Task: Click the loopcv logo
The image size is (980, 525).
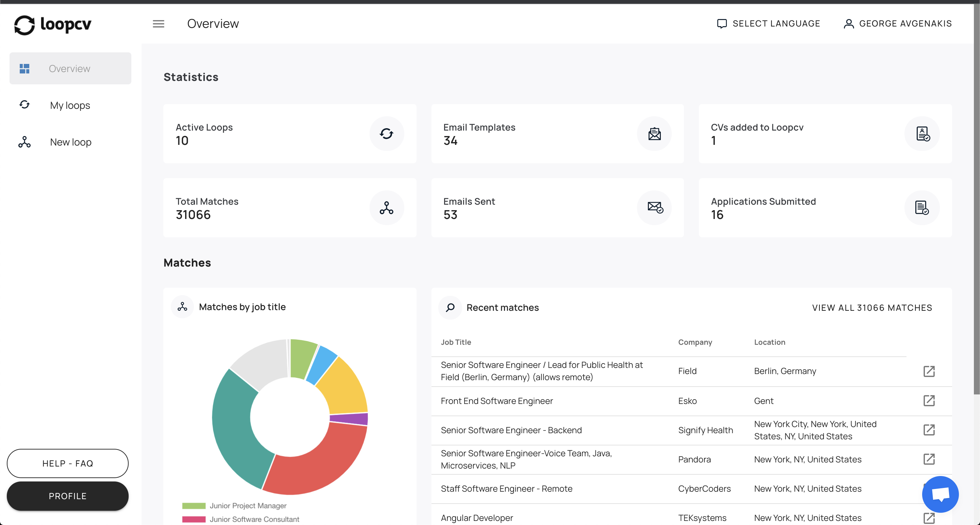Action: point(52,25)
